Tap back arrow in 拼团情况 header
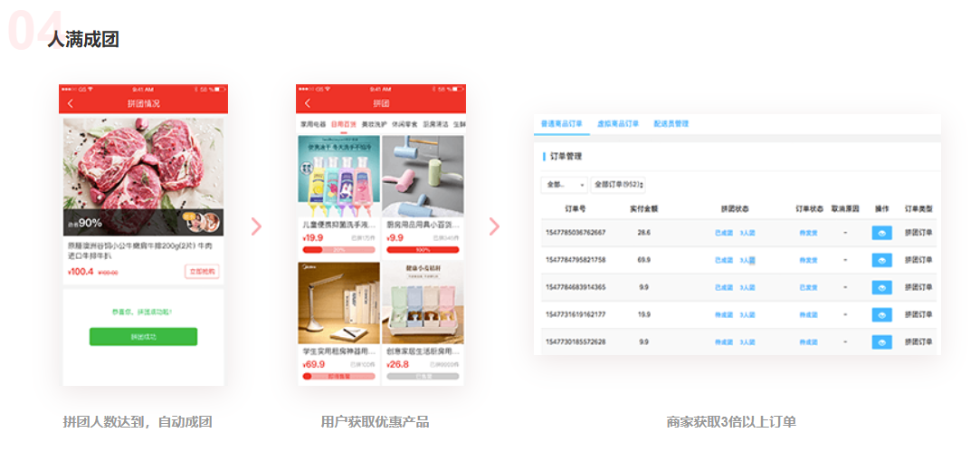 point(70,104)
